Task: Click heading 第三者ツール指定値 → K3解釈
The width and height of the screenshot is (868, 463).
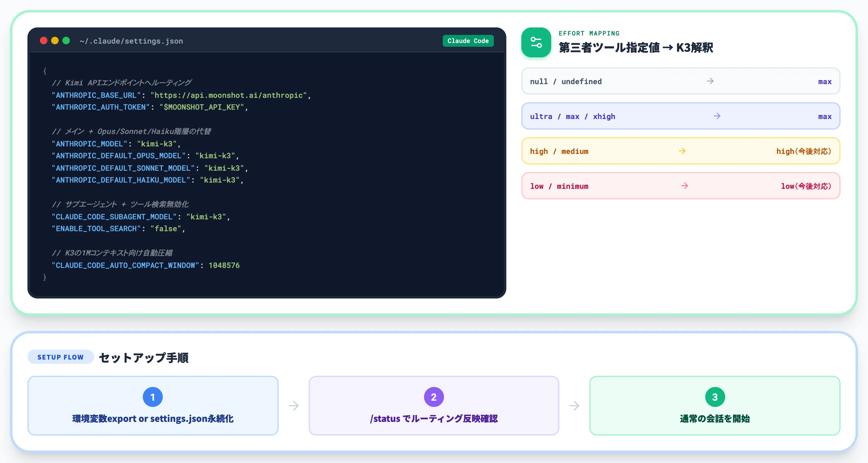Action: click(x=636, y=47)
